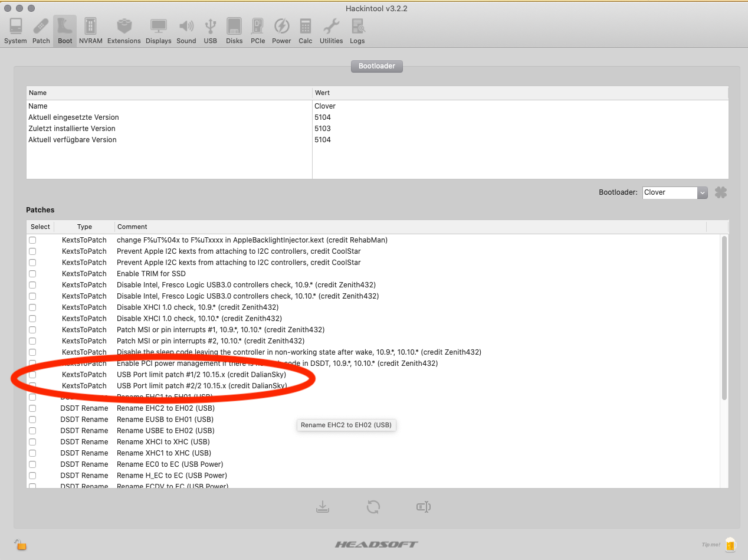Click the Wert column header

point(520,93)
